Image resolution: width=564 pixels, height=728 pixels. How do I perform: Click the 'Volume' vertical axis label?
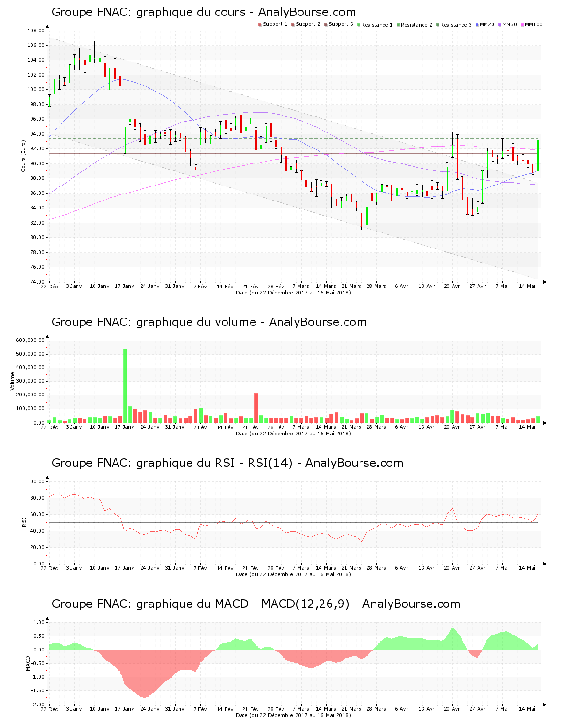pos(13,381)
